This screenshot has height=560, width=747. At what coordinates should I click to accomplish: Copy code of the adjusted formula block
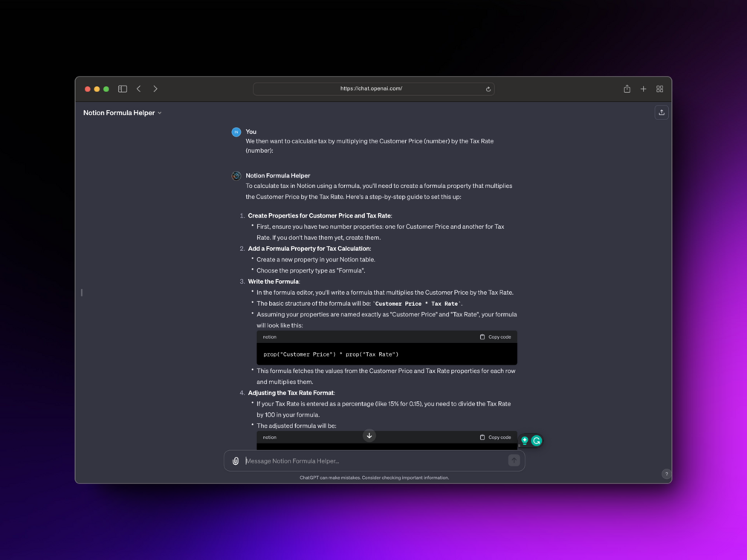(496, 437)
